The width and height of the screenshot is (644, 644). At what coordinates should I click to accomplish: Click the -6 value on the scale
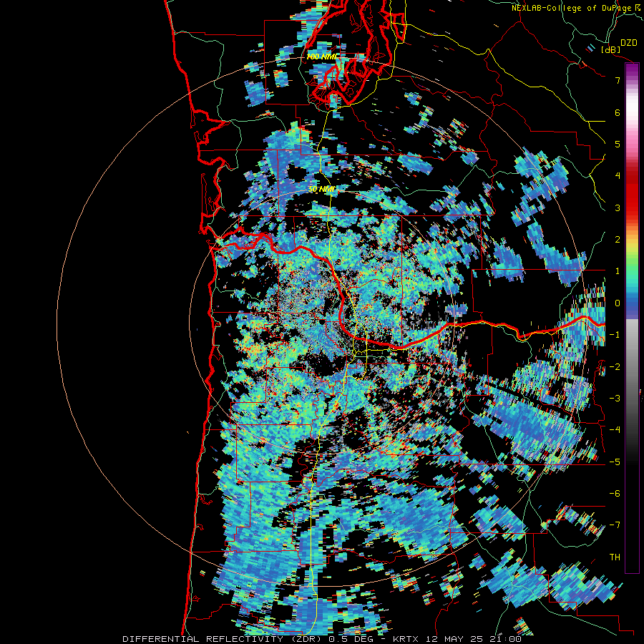pos(615,493)
